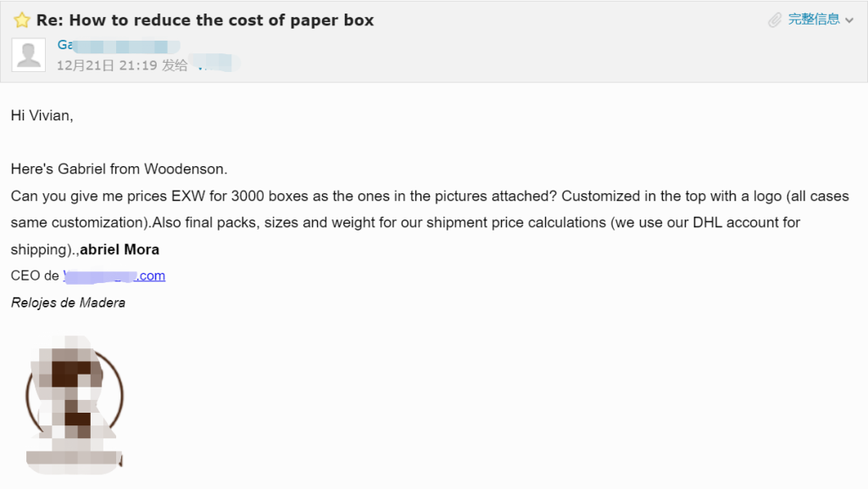Expand details with the chevron beside 完整信息
The width and height of the screenshot is (868, 489).
pos(849,20)
